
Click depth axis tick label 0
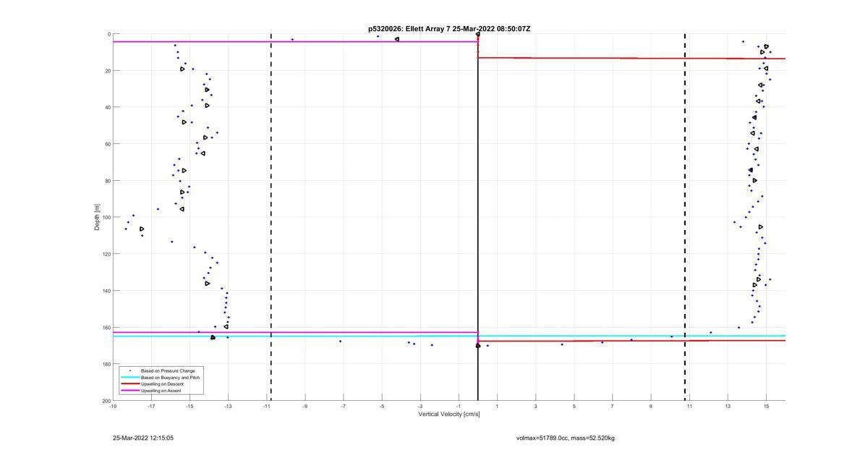click(109, 34)
